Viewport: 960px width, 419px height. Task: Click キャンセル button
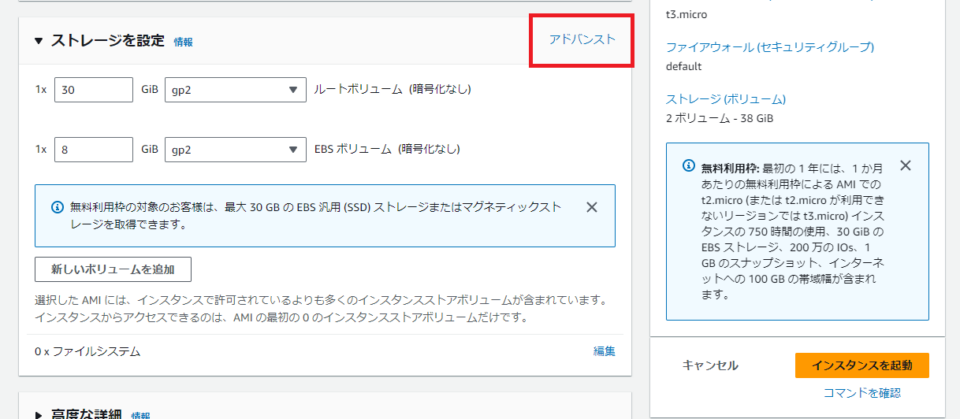[710, 366]
